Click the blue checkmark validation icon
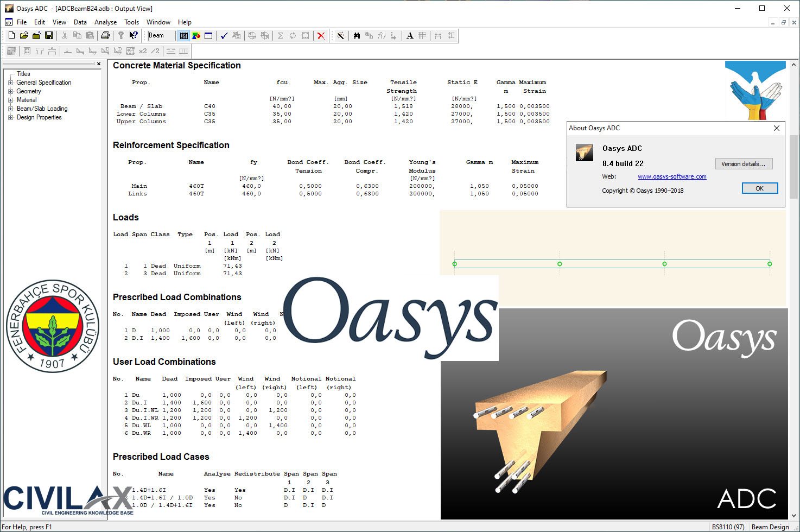 point(224,35)
